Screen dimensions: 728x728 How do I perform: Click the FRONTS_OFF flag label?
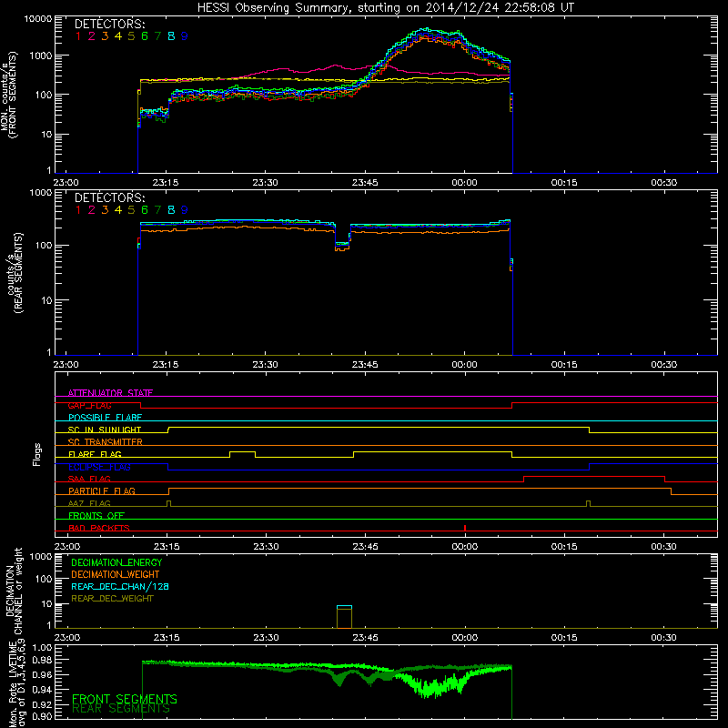pyautogui.click(x=96, y=515)
